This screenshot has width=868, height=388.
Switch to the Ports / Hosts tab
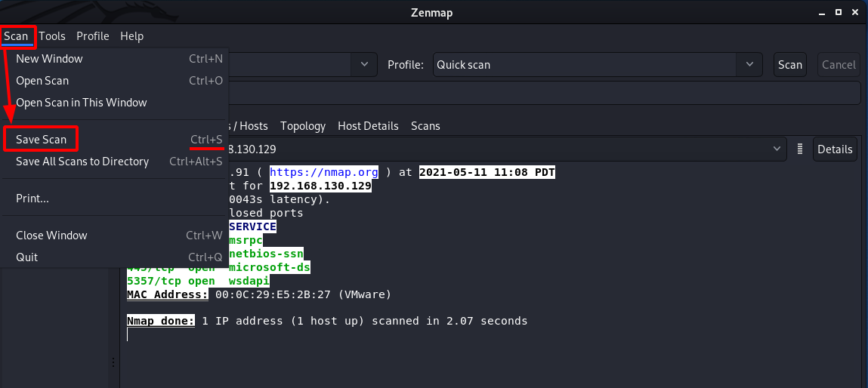coord(249,126)
